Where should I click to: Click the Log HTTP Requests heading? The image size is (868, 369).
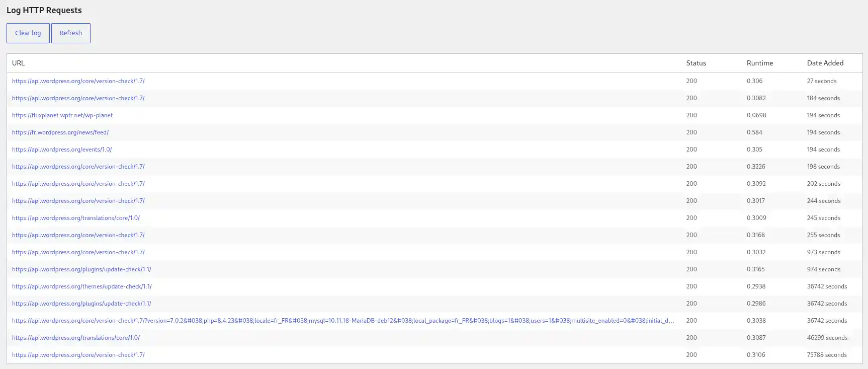(x=44, y=10)
